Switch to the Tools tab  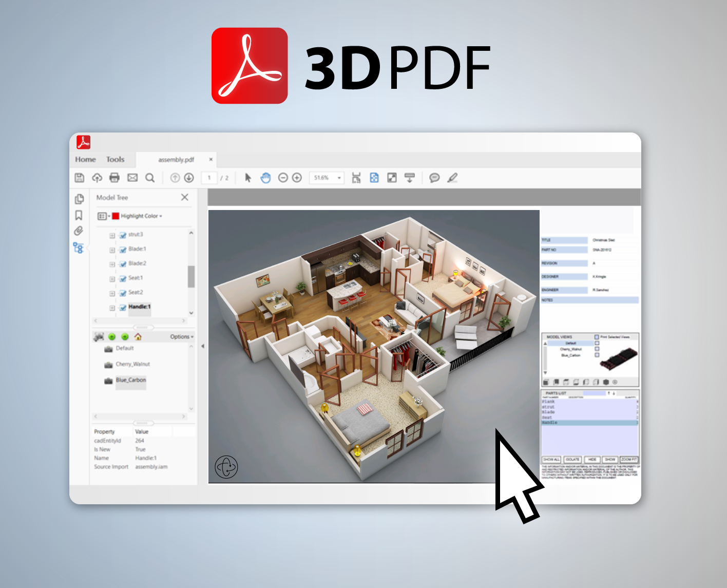point(115,160)
